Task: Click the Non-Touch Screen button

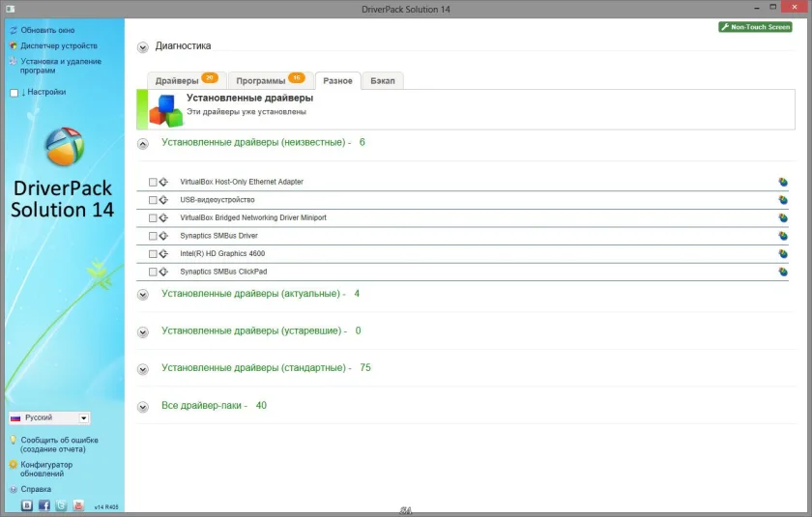Action: pos(755,27)
